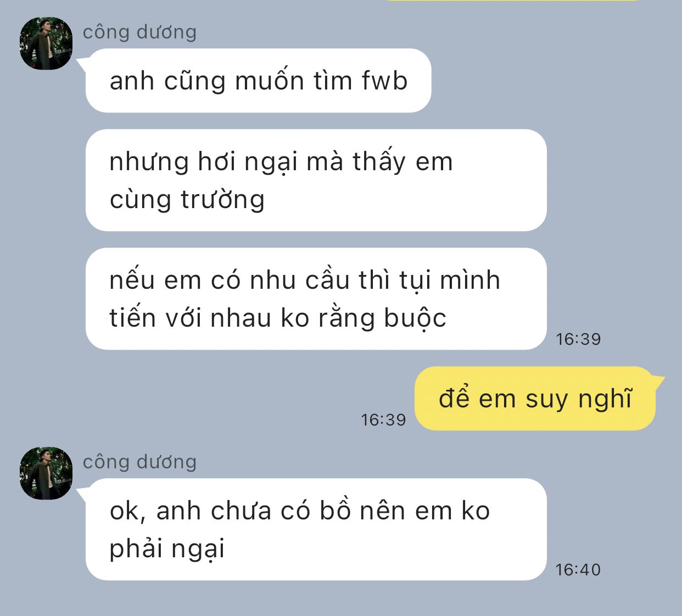
Task: Tap the 16:39 timestamp beside white bubble
Action: click(x=578, y=339)
